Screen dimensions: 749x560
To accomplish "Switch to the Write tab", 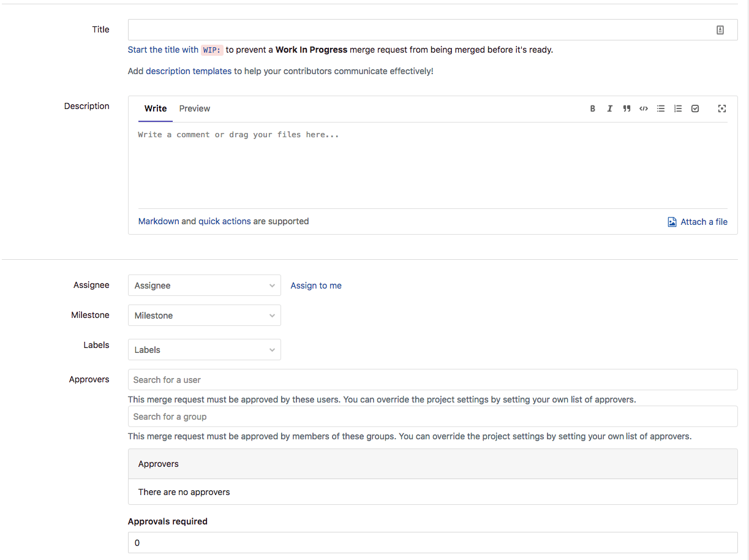I will [156, 108].
